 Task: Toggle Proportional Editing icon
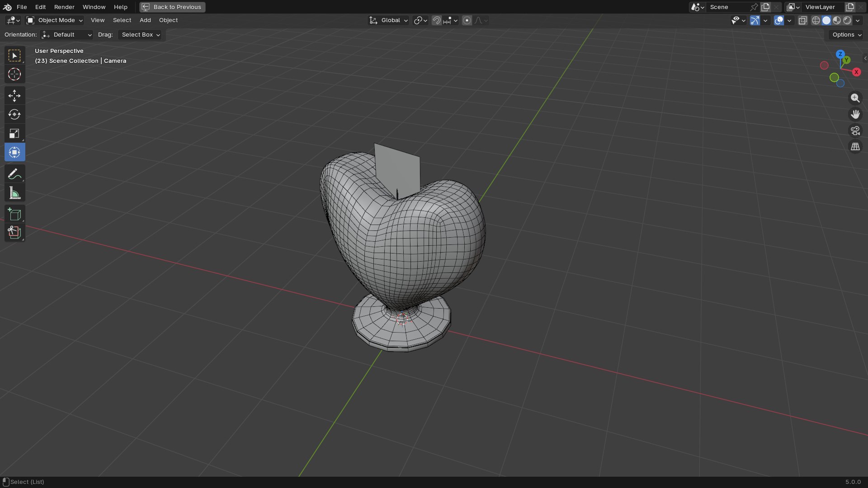[x=467, y=20]
